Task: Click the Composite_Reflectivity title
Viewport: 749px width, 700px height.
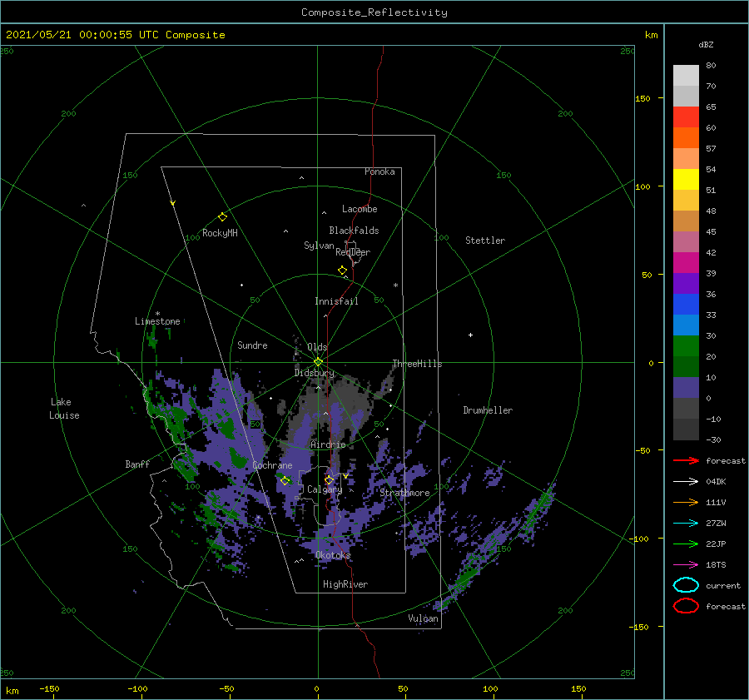Action: pyautogui.click(x=374, y=12)
